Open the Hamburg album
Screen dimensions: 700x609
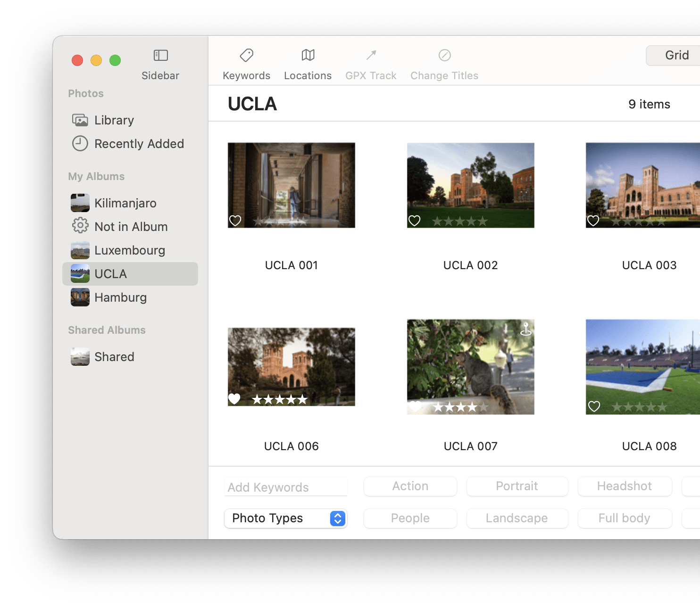pyautogui.click(x=130, y=297)
